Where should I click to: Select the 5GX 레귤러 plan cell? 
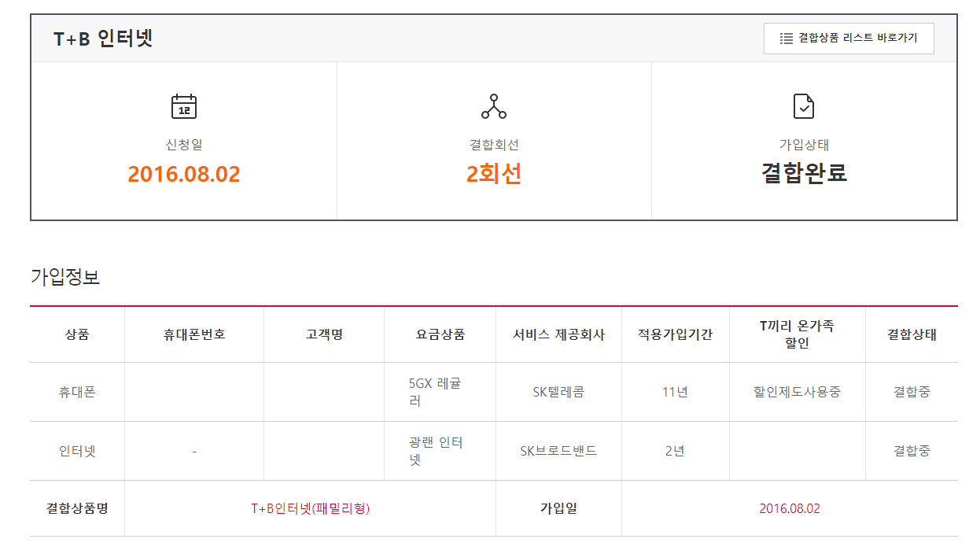click(436, 392)
